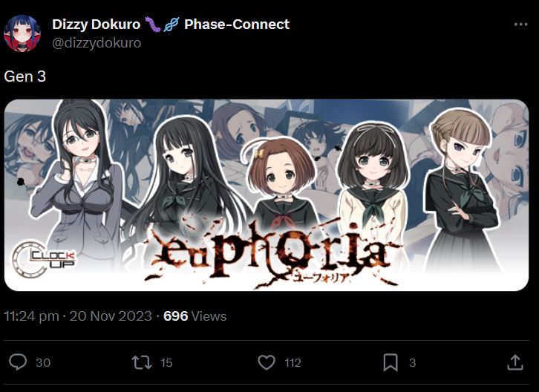Click the reply count 30
Viewport: 539px width, 392px height.
[x=43, y=363]
